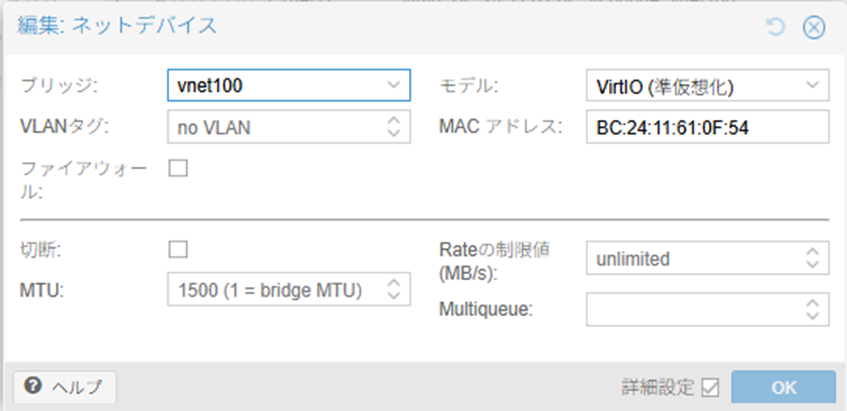Image resolution: width=847 pixels, height=411 pixels.
Task: Close the ネットデバイス edit dialog
Action: [813, 27]
